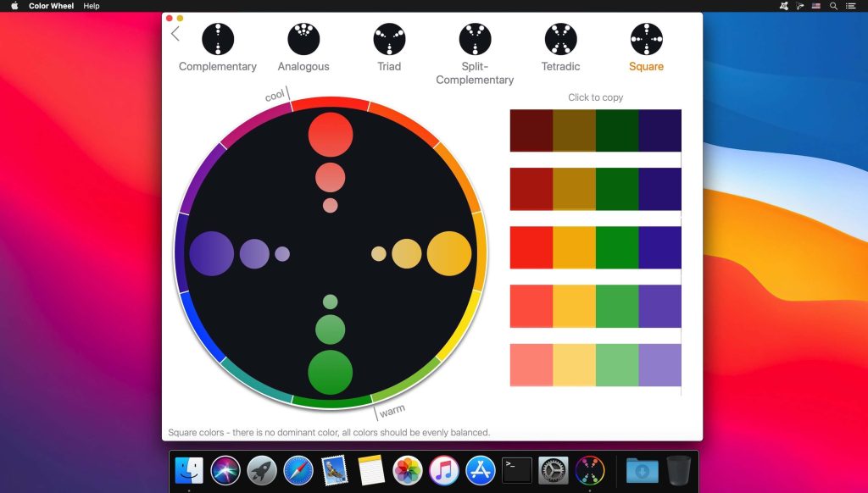Open Launchpad from the Dock
The image size is (868, 493).
[x=262, y=470]
